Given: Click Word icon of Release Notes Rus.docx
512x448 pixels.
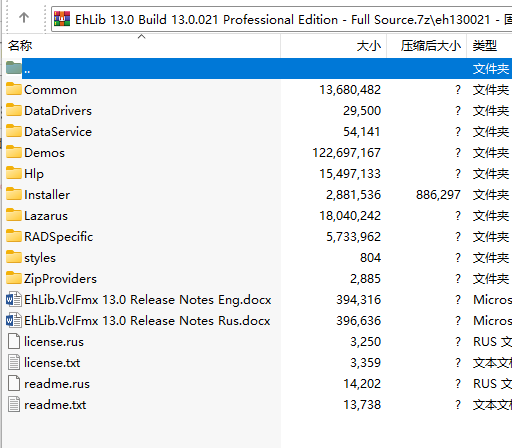Looking at the screenshot, I should (14, 320).
